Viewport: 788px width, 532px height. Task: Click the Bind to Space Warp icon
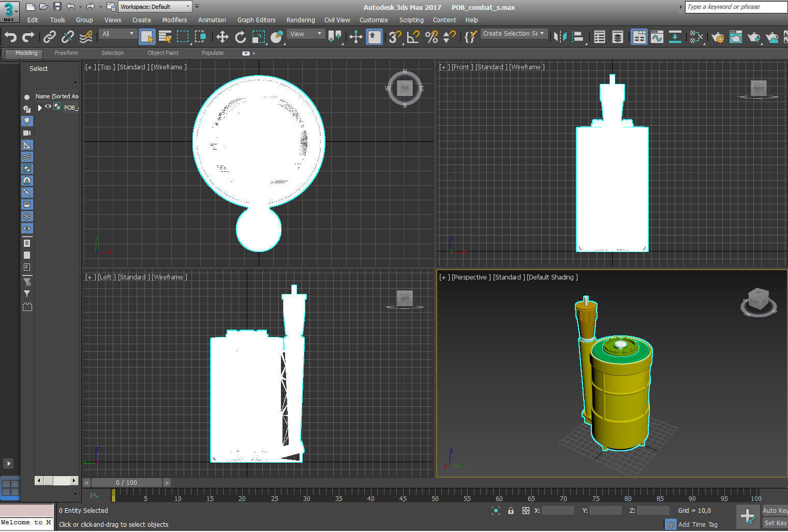tap(86, 37)
